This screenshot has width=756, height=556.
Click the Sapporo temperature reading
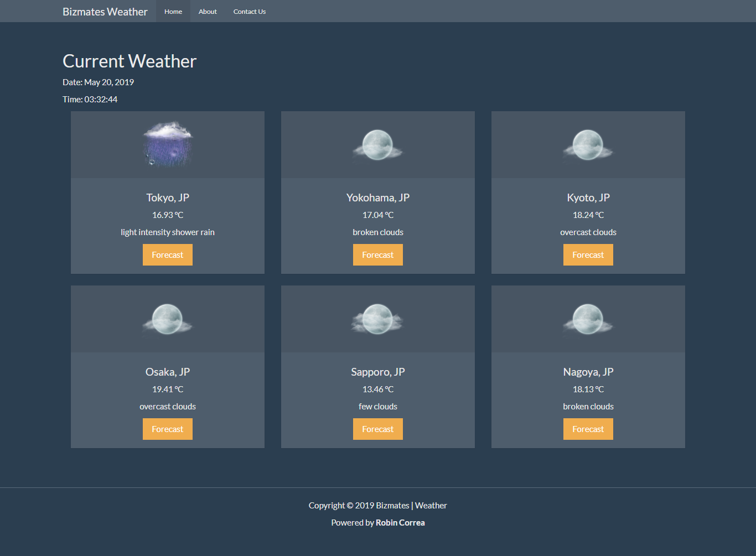pos(377,389)
